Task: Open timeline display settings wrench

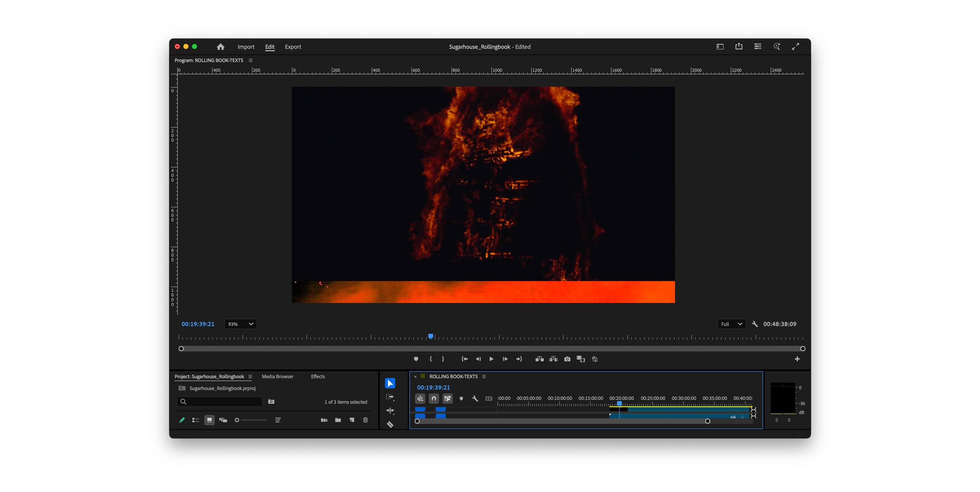Action: 475,399
